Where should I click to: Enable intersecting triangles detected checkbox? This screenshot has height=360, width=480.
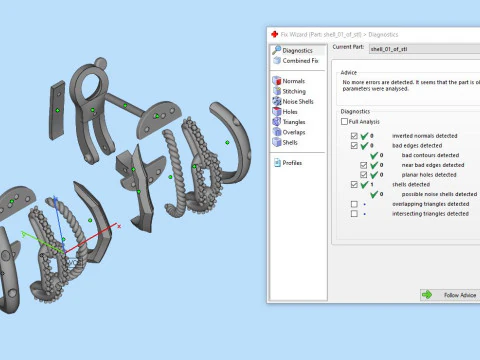click(x=354, y=214)
